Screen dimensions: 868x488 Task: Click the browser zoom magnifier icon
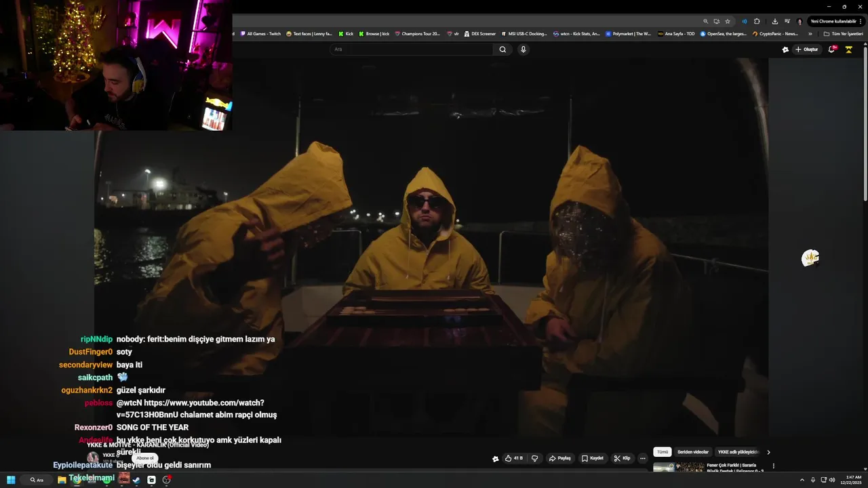[x=705, y=21]
